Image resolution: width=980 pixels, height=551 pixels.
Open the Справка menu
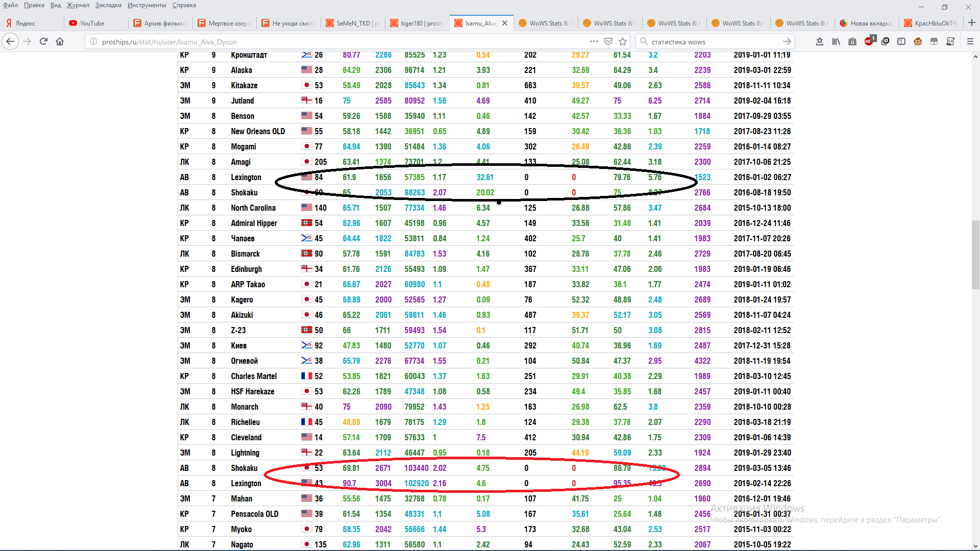(184, 5)
